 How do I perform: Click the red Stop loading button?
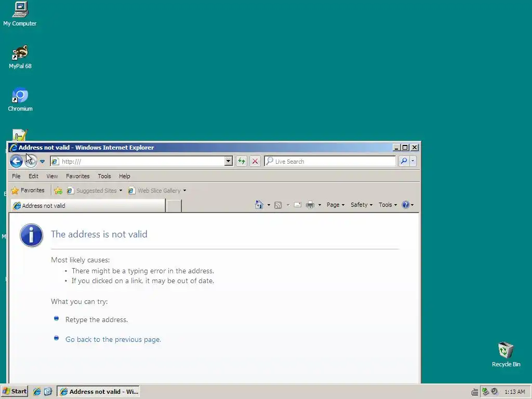point(255,161)
